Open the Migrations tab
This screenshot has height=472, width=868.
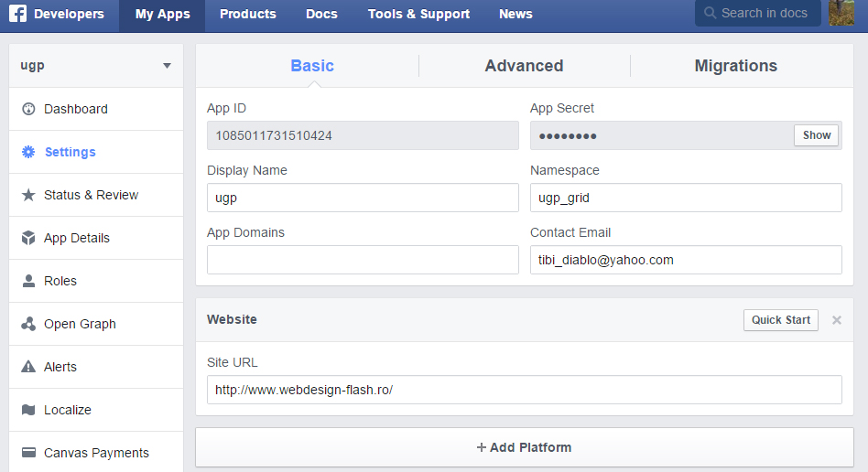point(735,66)
